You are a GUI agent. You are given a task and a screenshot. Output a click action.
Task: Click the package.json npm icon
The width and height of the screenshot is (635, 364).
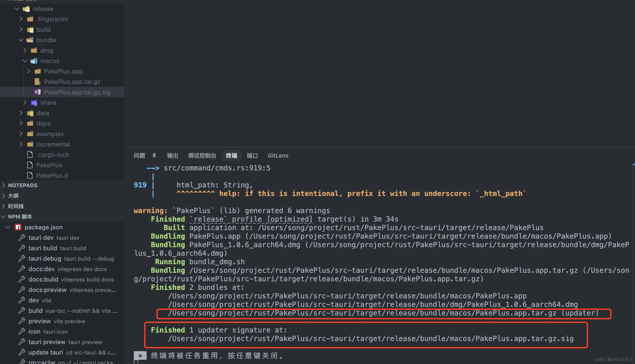click(x=18, y=227)
